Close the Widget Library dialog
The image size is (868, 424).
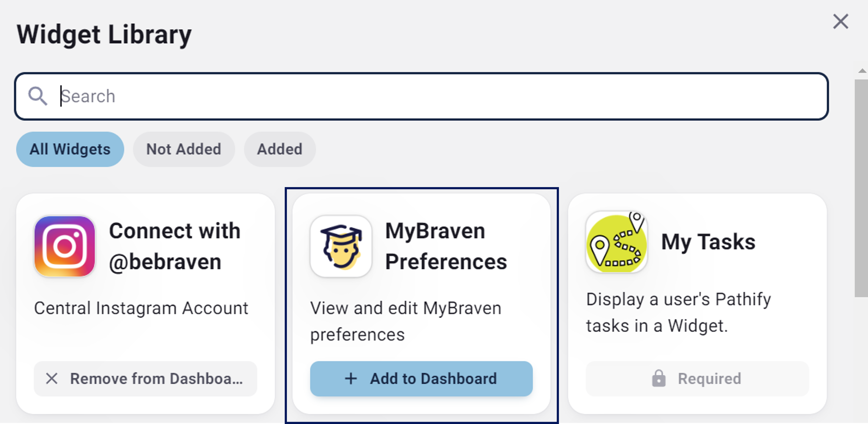click(840, 22)
